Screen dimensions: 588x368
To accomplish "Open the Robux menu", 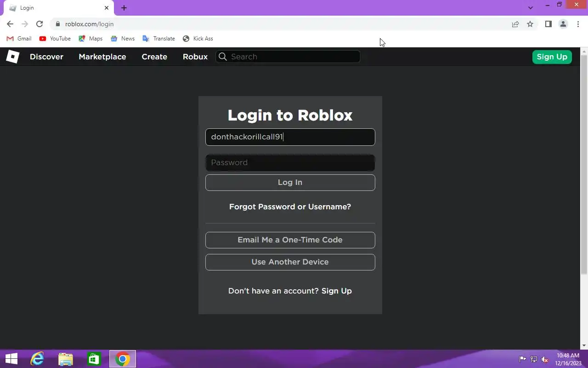I will pos(195,57).
